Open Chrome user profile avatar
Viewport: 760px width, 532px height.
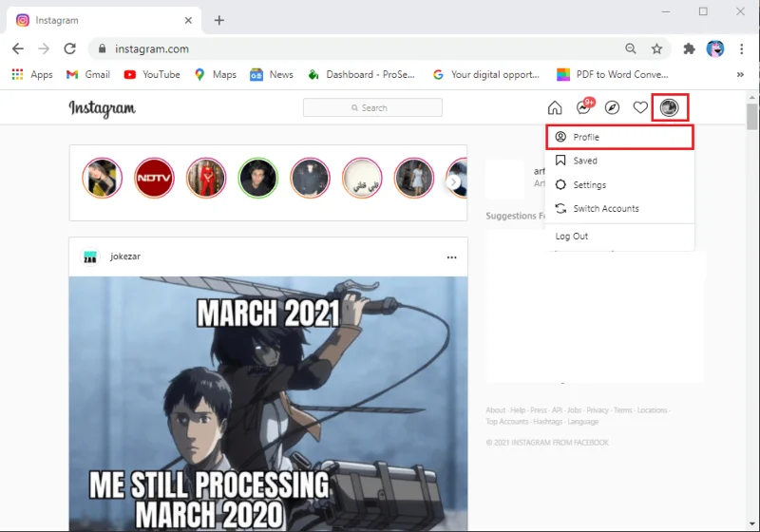(715, 48)
